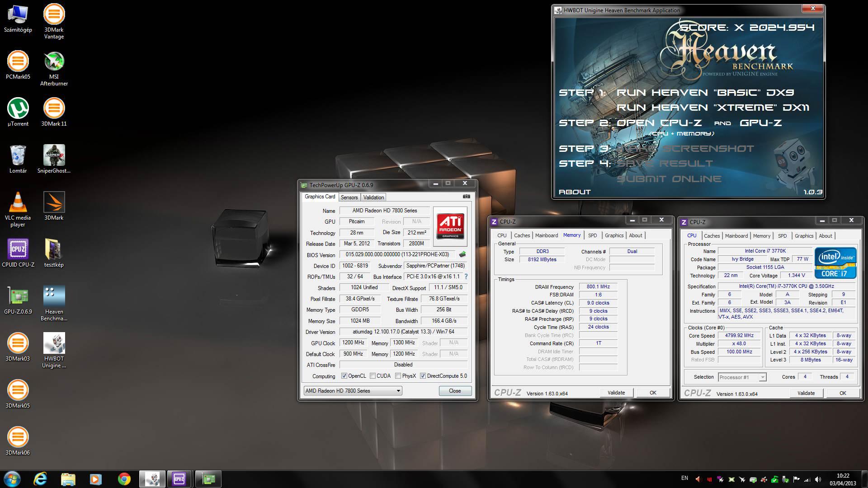Toggle the OpenCL checkbox in GPU-Z

[344, 376]
